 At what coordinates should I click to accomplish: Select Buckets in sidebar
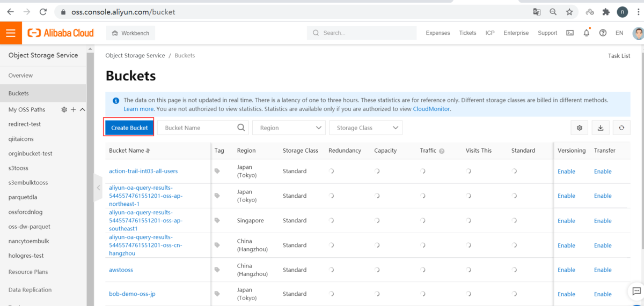point(43,93)
